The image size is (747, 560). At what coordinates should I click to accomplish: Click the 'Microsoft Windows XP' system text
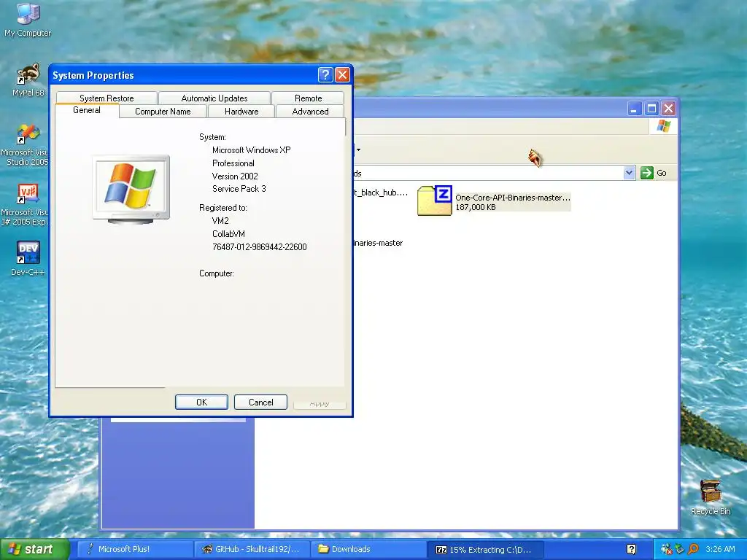click(251, 150)
